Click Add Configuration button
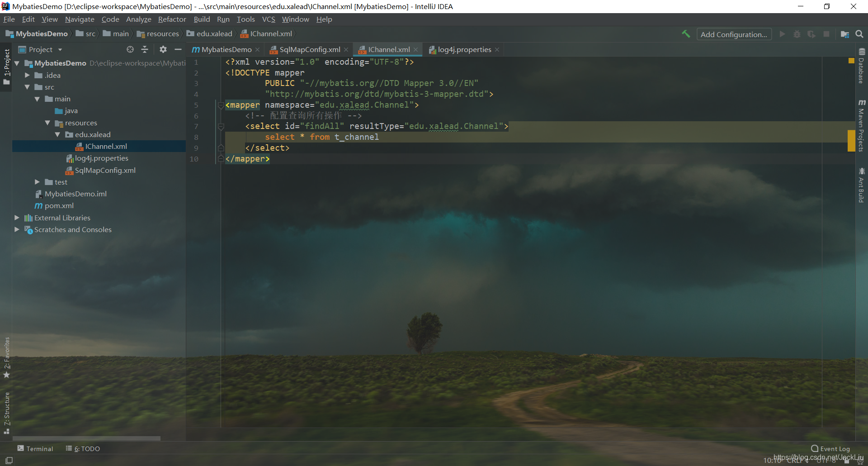This screenshot has height=466, width=868. (x=734, y=34)
